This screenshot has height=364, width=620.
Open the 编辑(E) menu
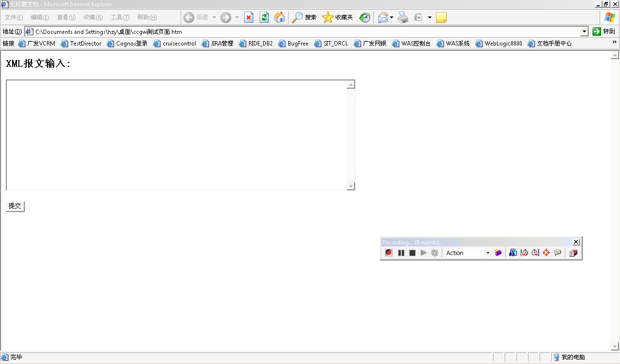pyautogui.click(x=40, y=17)
